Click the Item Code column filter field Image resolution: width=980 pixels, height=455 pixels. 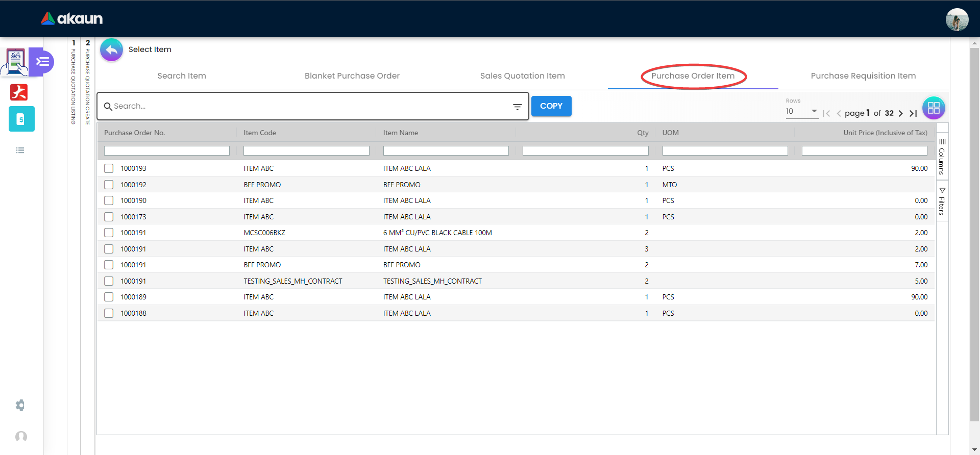click(306, 151)
